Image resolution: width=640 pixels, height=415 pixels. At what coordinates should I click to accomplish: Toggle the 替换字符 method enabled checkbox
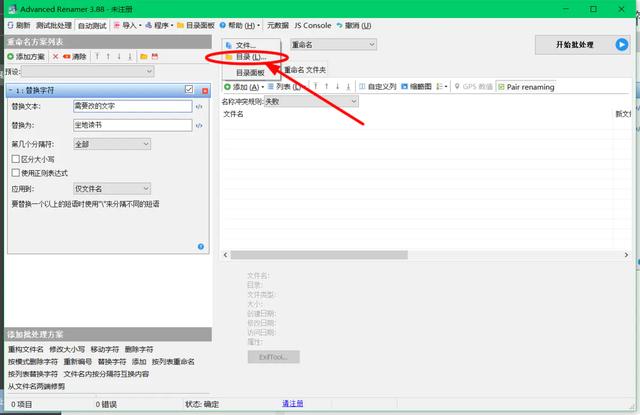click(189, 89)
